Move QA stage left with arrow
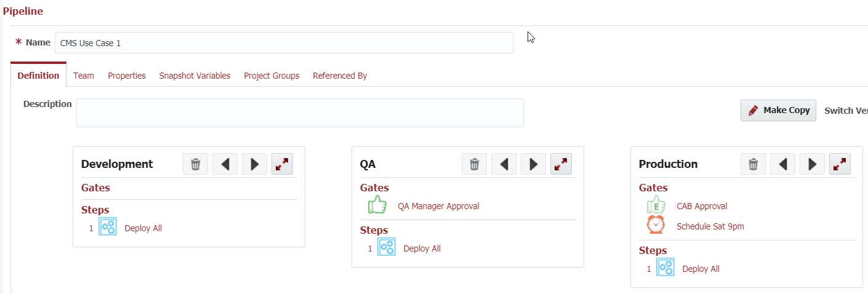 (504, 164)
